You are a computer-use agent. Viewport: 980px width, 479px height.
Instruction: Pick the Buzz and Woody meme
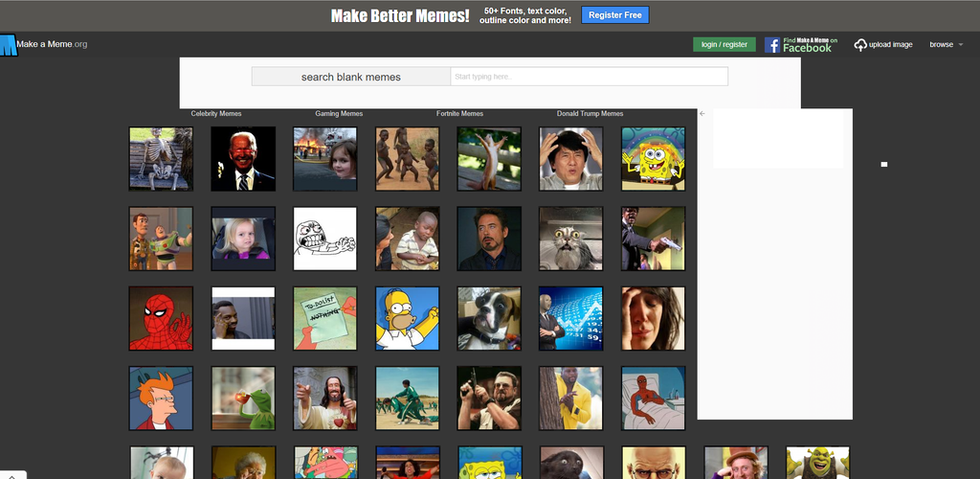coord(161,239)
